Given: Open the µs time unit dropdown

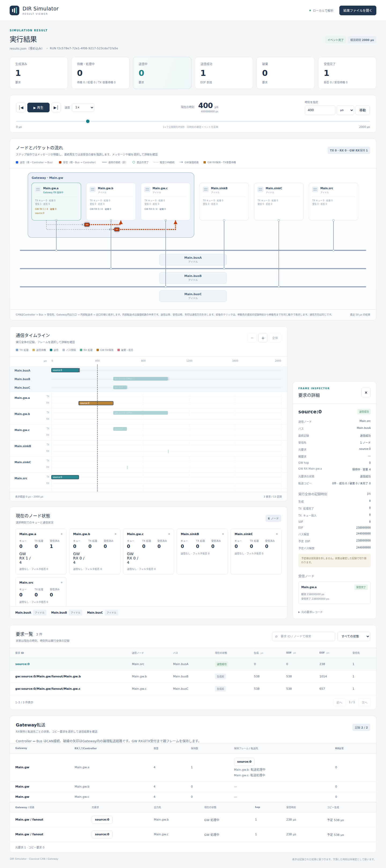Looking at the screenshot, I should click(x=345, y=110).
